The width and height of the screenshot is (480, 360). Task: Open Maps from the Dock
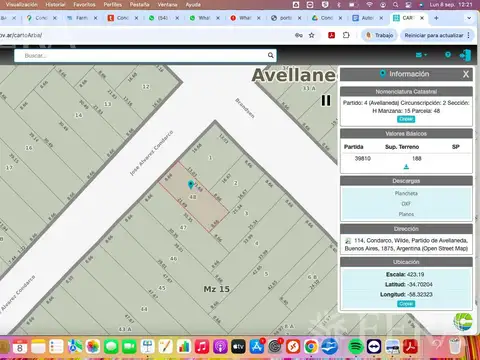[x=75, y=347]
